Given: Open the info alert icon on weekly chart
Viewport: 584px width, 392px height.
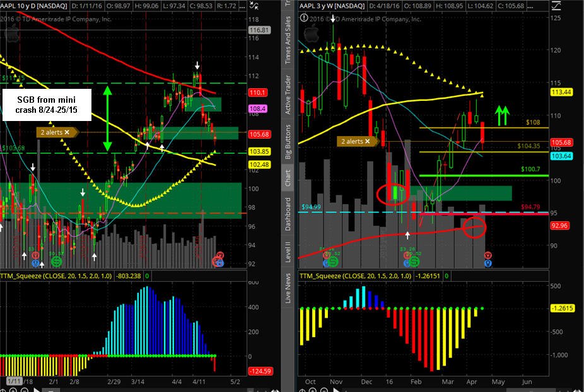Looking at the screenshot, I should [x=304, y=18].
